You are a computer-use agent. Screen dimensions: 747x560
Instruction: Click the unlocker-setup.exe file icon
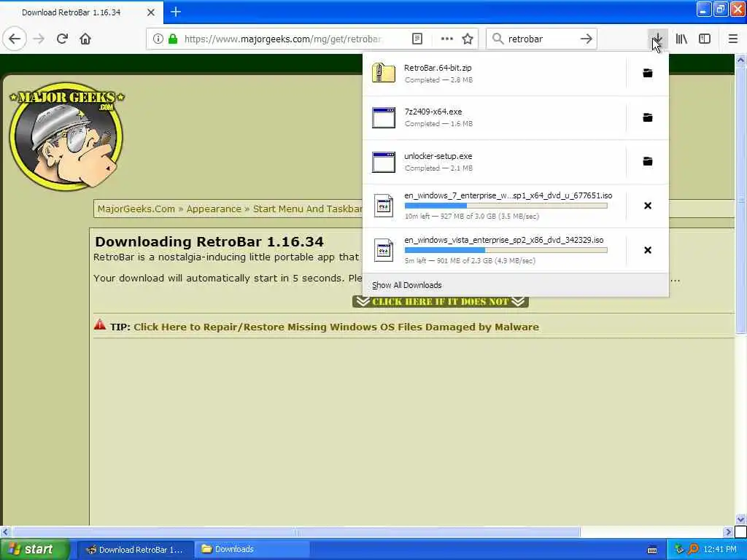(x=384, y=162)
